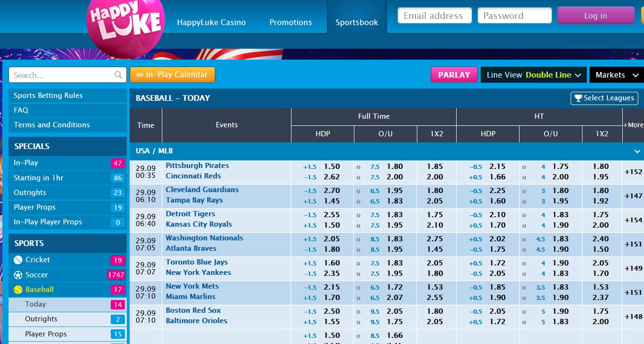Select Outrights under Baseball
The height and width of the screenshot is (344, 644).
(68, 319)
